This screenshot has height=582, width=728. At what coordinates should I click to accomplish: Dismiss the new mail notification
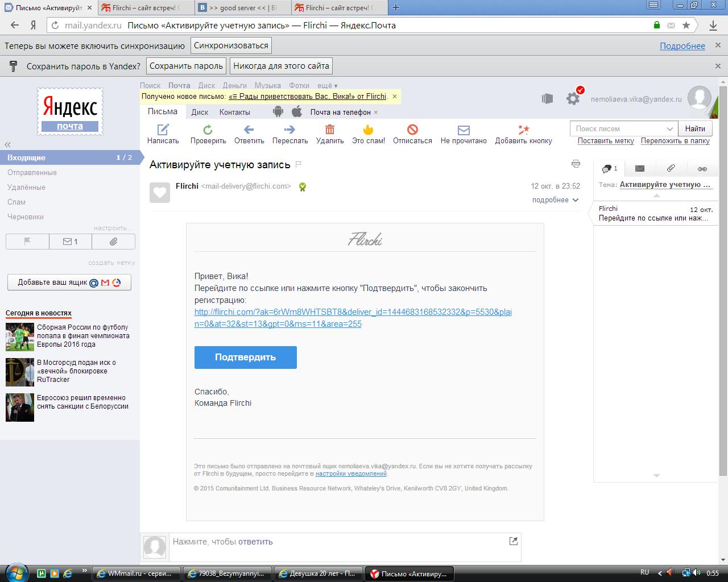(x=395, y=97)
